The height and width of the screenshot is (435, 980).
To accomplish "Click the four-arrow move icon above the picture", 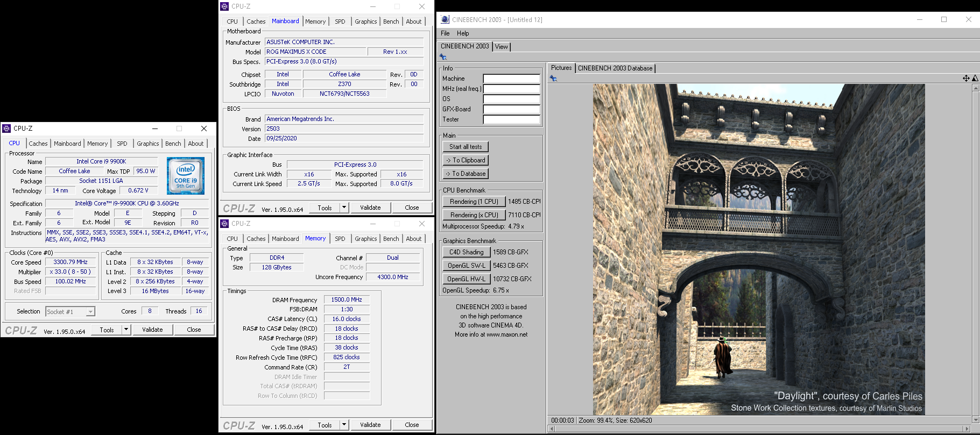I will tap(966, 79).
